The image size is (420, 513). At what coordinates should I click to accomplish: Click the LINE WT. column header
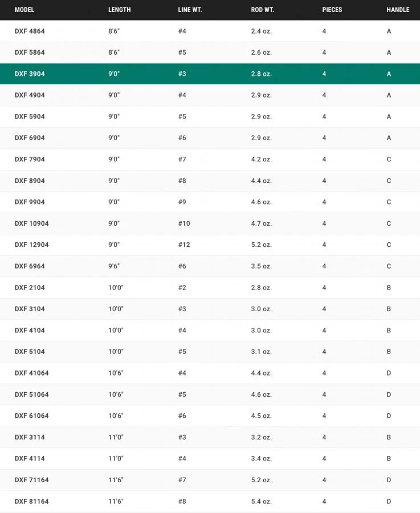pos(190,10)
